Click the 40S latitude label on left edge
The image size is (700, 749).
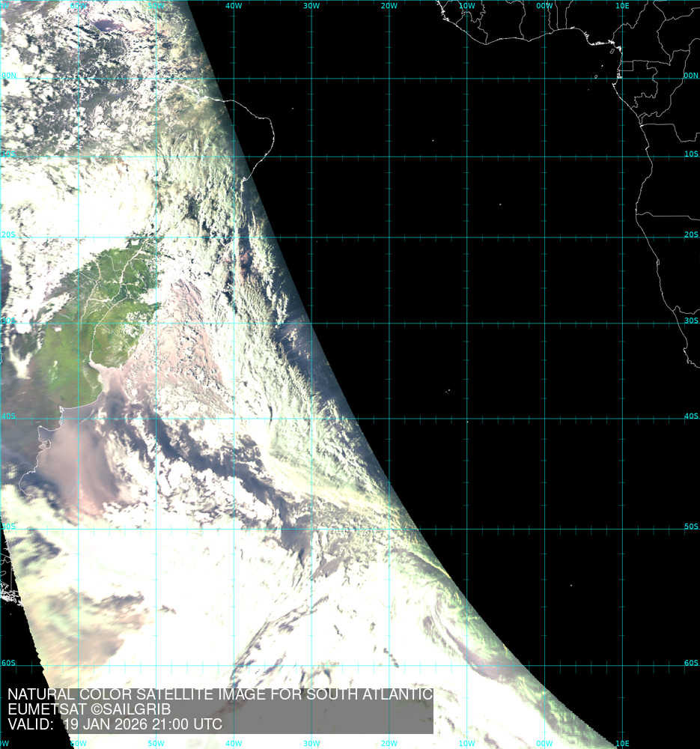tap(7, 416)
